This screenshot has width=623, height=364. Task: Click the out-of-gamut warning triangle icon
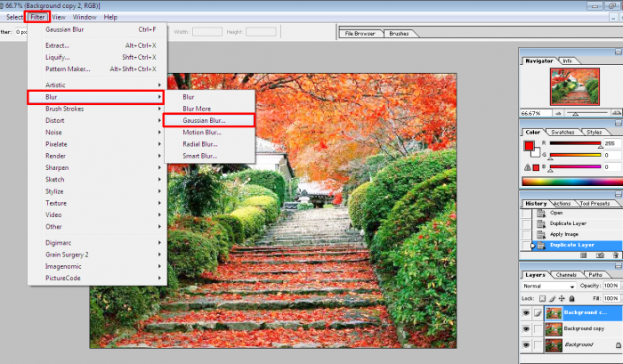[x=527, y=167]
